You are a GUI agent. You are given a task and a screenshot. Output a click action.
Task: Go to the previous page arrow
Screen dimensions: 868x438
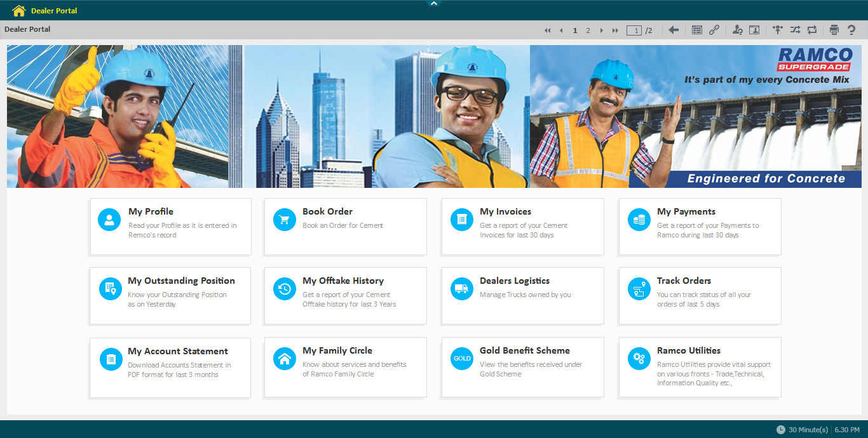[561, 30]
